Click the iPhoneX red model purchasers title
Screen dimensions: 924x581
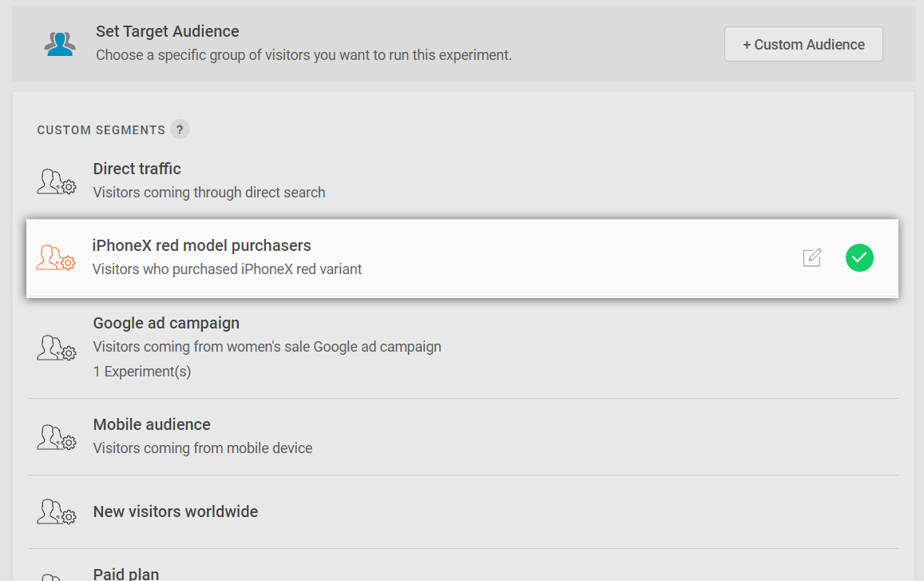pyautogui.click(x=202, y=245)
